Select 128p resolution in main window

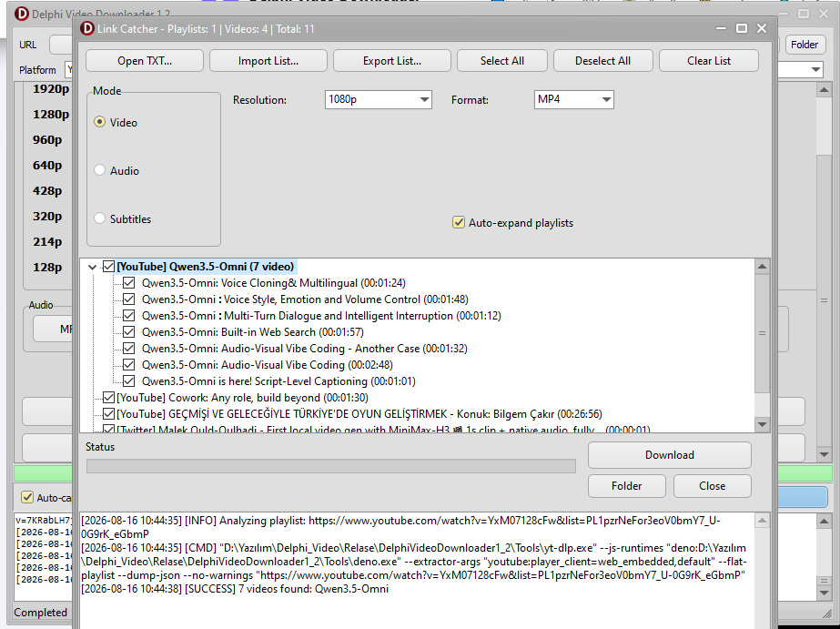click(47, 267)
